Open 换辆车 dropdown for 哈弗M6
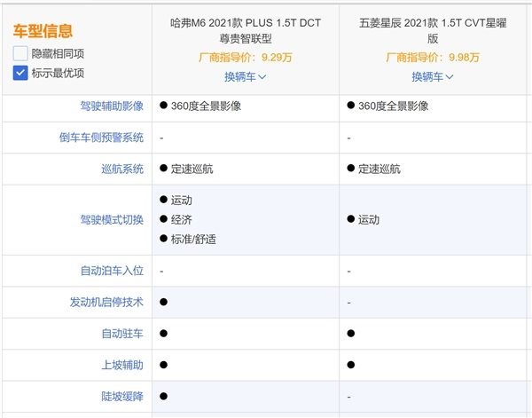This screenshot has width=532, height=418. point(245,76)
